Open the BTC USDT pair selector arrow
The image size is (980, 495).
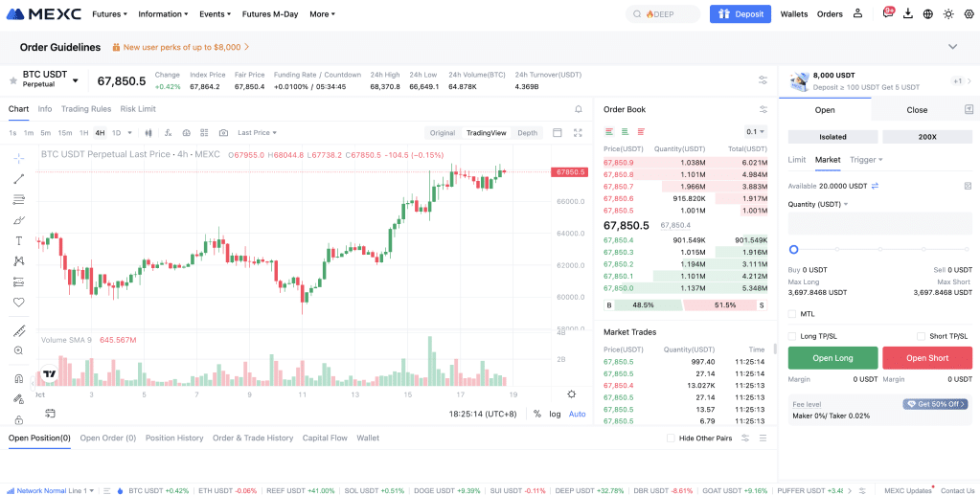click(x=76, y=80)
